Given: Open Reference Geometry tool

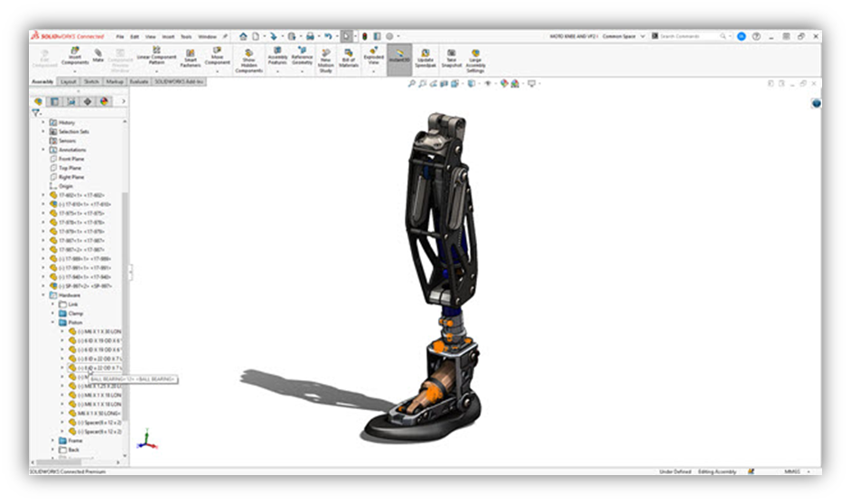Looking at the screenshot, I should (302, 56).
